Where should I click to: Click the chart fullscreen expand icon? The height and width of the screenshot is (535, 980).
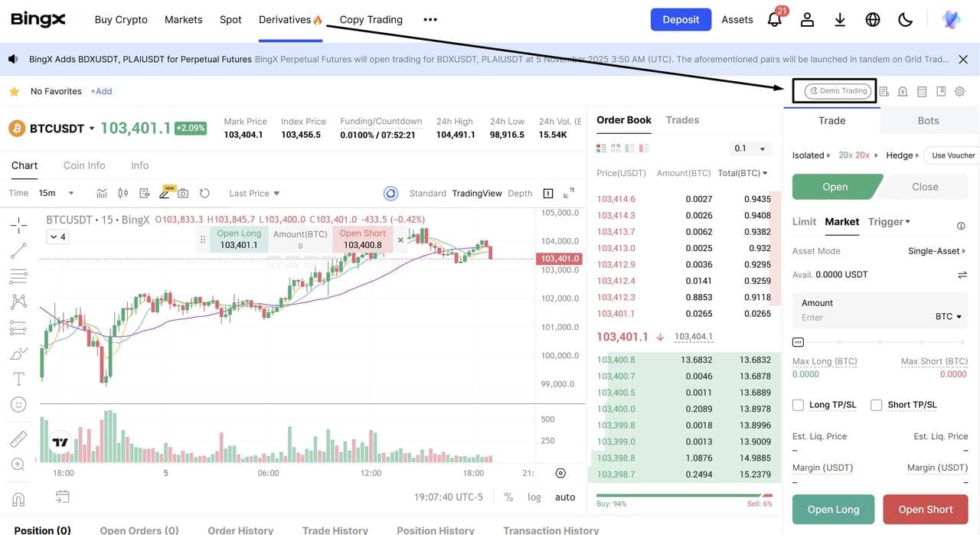569,193
